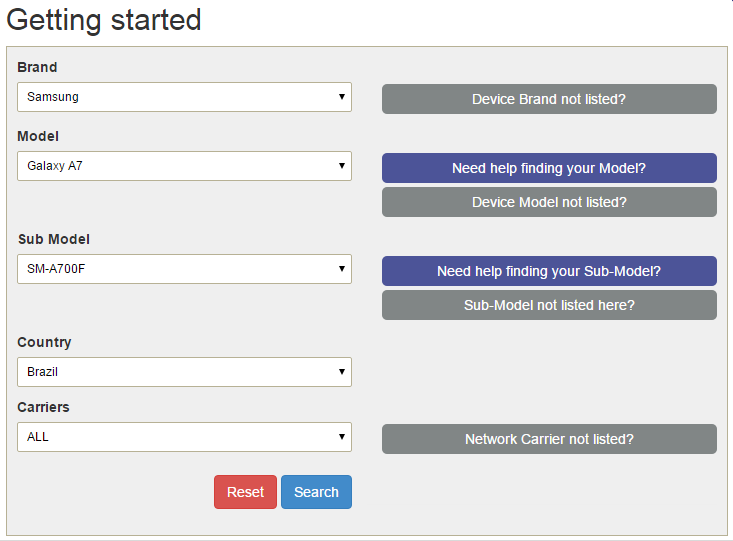Click the Brand field label

[x=37, y=67]
